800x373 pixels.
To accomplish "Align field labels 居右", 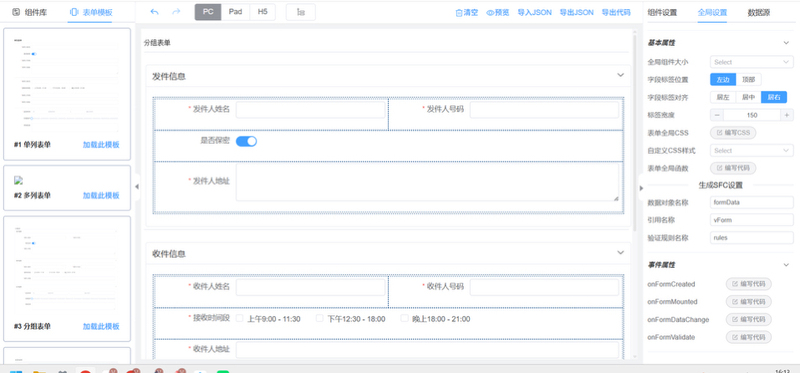I will (x=774, y=97).
